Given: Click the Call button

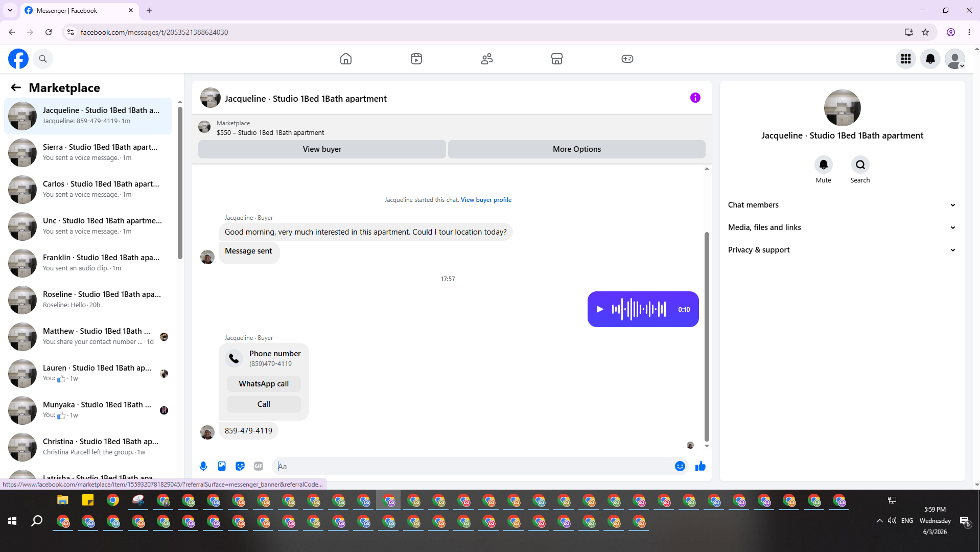Looking at the screenshot, I should [x=264, y=404].
